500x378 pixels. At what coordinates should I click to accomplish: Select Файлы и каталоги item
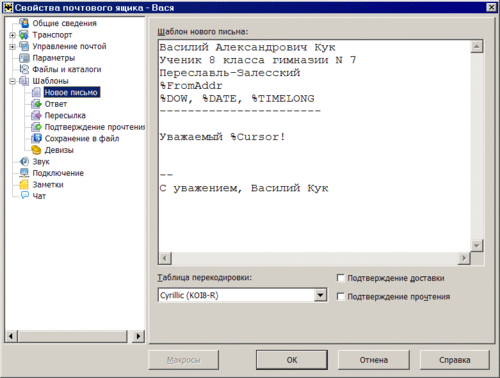67,69
